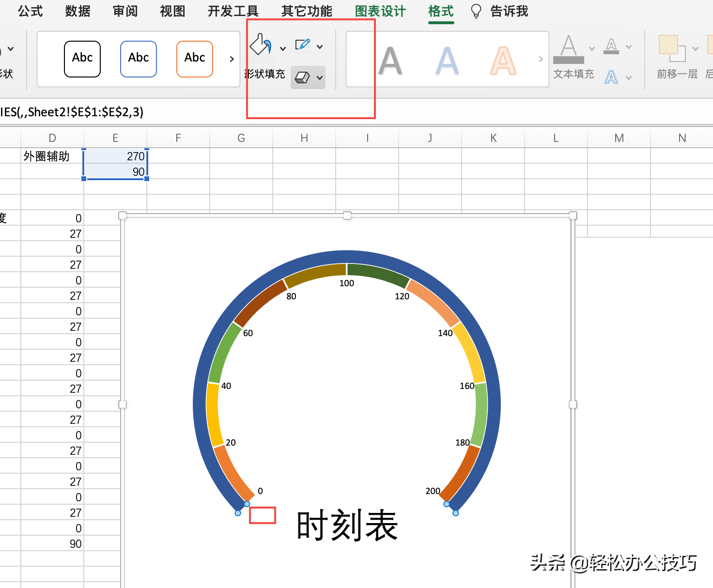Click into the SERIES formula bar

click(356, 112)
